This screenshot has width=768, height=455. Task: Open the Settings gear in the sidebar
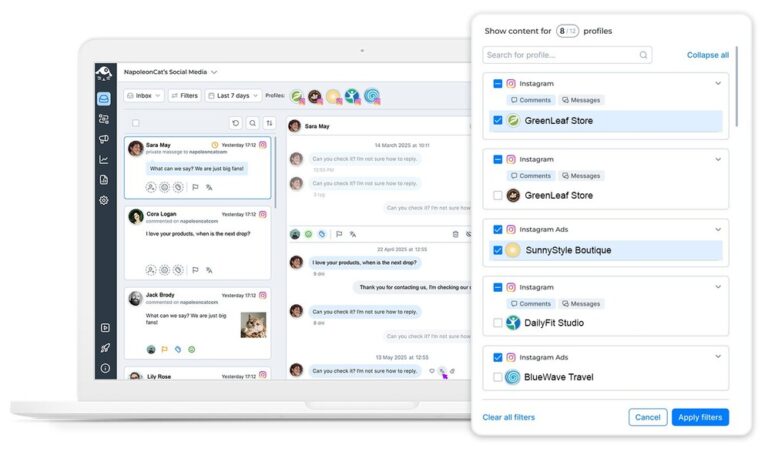104,200
